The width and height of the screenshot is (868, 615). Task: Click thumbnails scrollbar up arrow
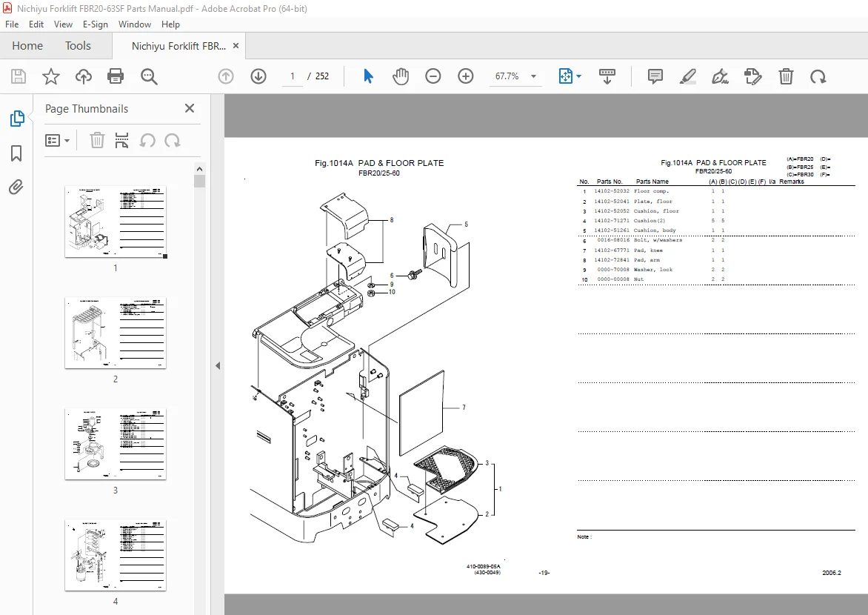click(200, 169)
